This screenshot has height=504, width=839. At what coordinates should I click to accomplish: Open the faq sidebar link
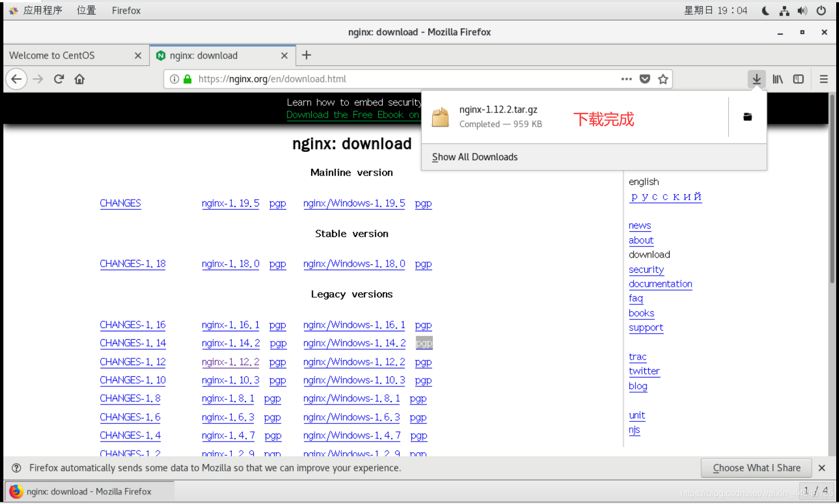coord(636,299)
